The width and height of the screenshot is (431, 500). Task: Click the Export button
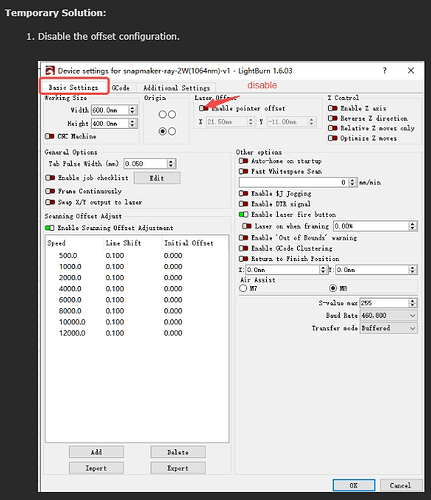178,468
